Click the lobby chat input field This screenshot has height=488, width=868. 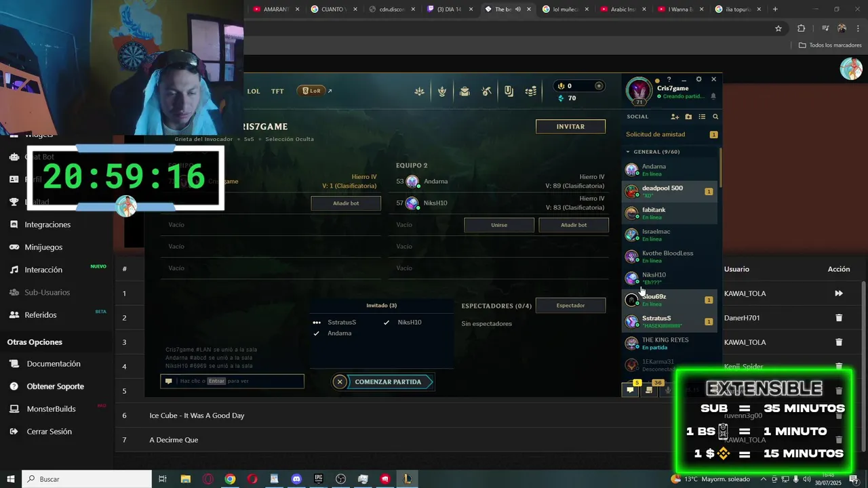click(x=233, y=381)
